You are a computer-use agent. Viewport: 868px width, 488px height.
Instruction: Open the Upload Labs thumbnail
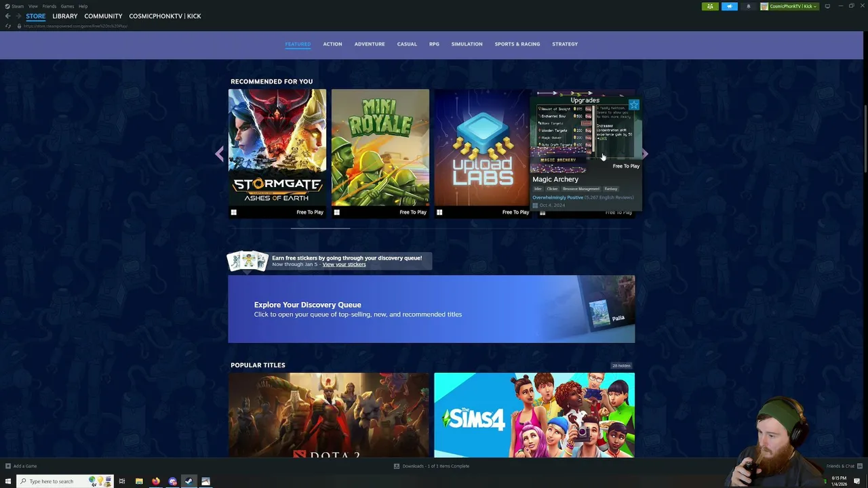click(483, 147)
